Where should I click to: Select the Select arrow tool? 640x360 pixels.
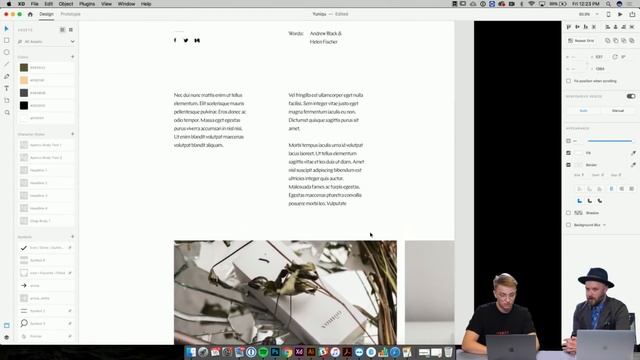(6, 29)
